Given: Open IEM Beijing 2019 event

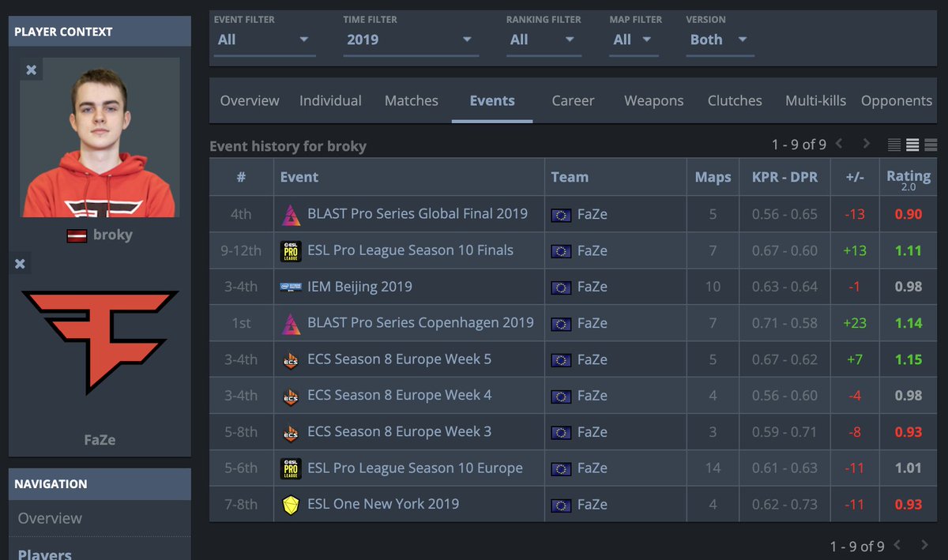Looking at the screenshot, I should click(359, 287).
